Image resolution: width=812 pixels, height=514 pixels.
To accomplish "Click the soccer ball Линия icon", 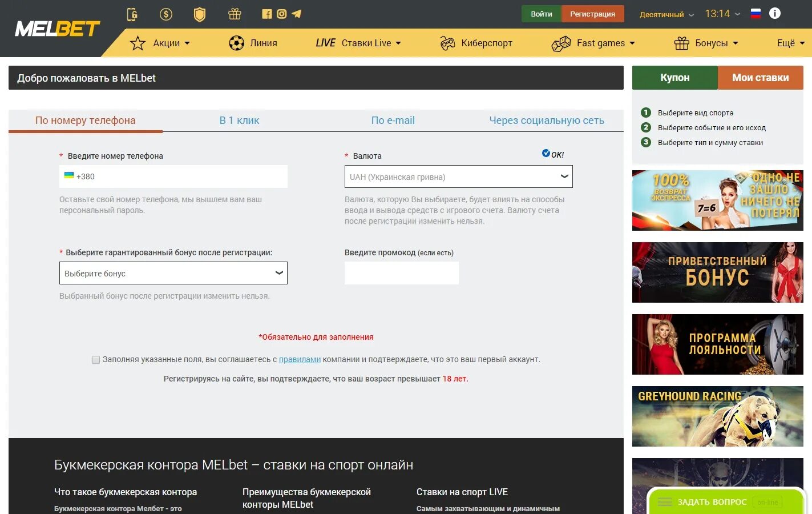I will pyautogui.click(x=236, y=43).
